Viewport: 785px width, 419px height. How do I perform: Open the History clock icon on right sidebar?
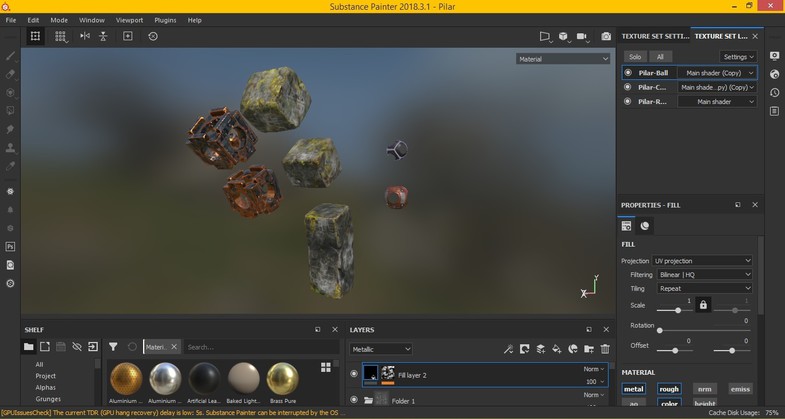pyautogui.click(x=774, y=93)
